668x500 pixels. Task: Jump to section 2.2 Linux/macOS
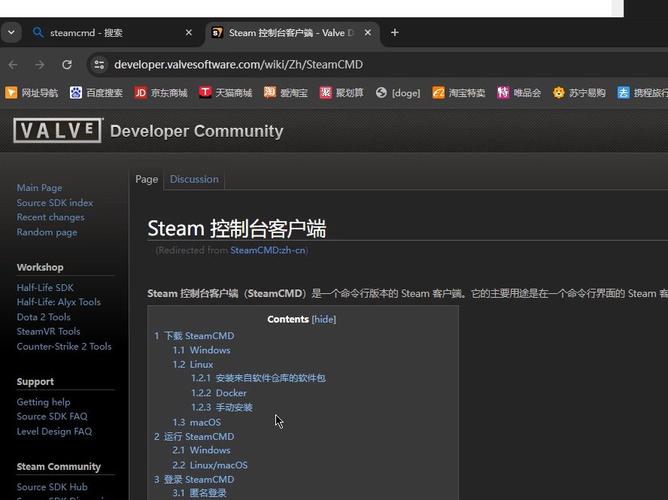click(210, 465)
